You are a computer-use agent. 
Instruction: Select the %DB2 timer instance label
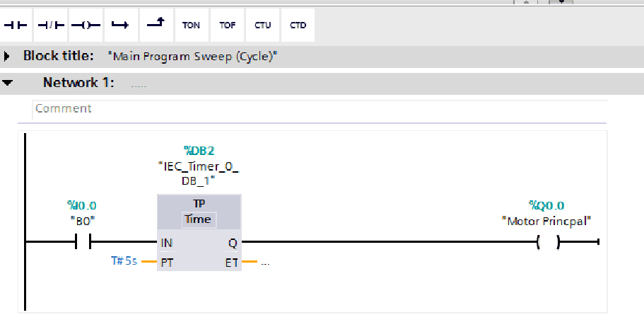(x=199, y=151)
